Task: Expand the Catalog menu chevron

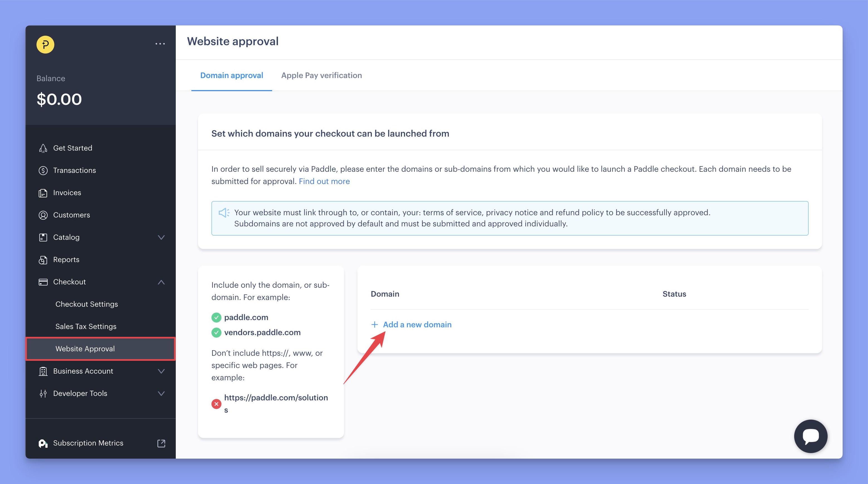Action: (161, 238)
